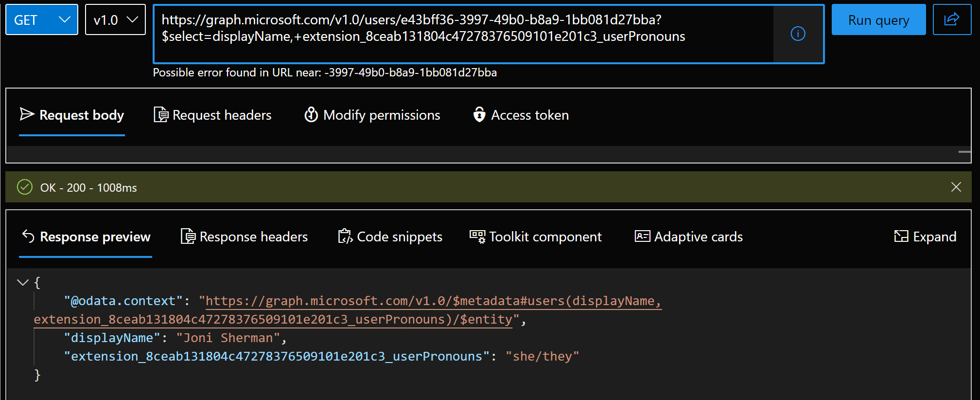Screen dimensions: 980x400
Task: Click the userPronouns extension JSON key
Action: [277, 356]
